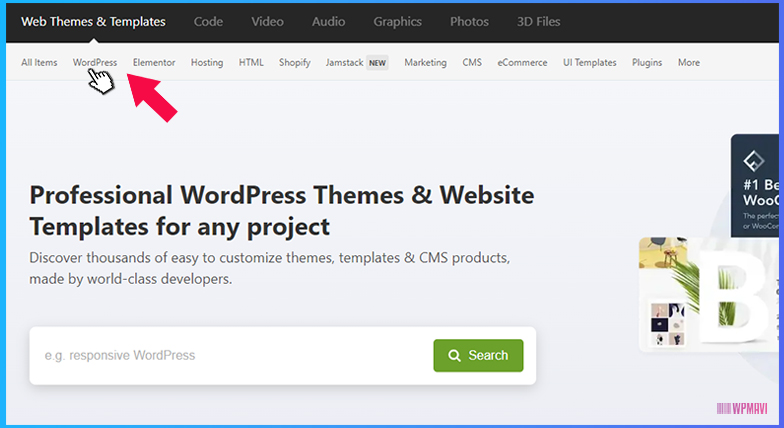The height and width of the screenshot is (428, 784).
Task: Open the #1 Best WooCommerce banner card
Action: [x=754, y=186]
